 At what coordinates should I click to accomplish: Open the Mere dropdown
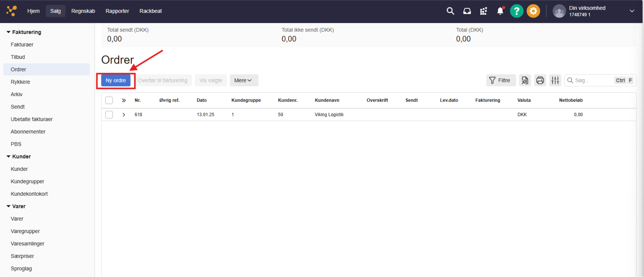click(x=244, y=80)
